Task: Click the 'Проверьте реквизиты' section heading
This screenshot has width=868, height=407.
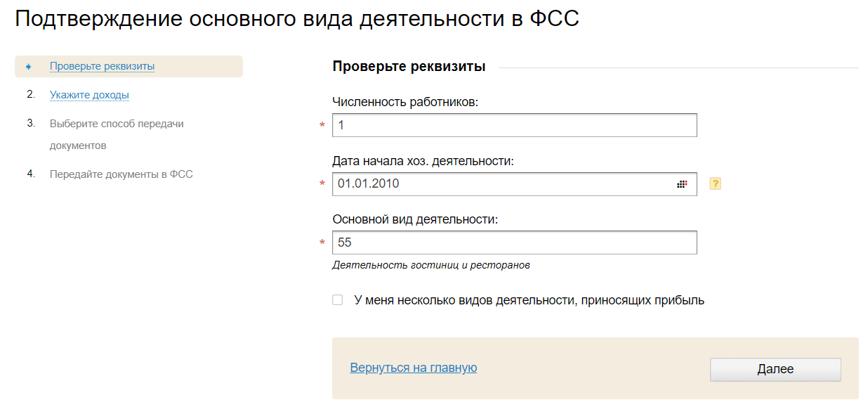Action: [x=409, y=67]
